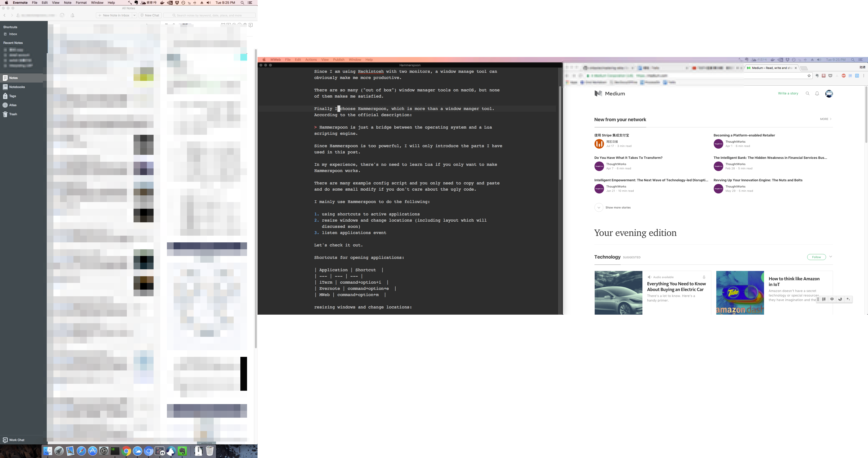
Task: Click the Medium search magnifier icon
Action: pyautogui.click(x=807, y=94)
